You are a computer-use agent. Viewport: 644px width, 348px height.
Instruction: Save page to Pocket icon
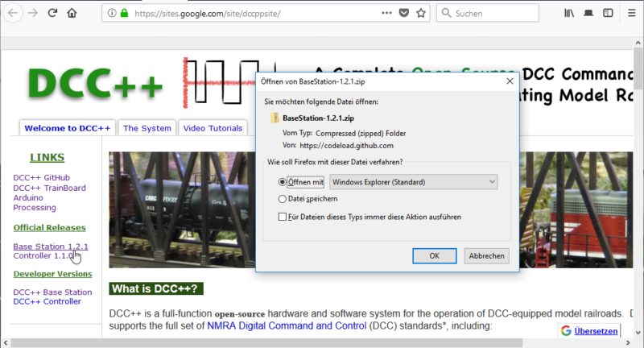click(404, 13)
